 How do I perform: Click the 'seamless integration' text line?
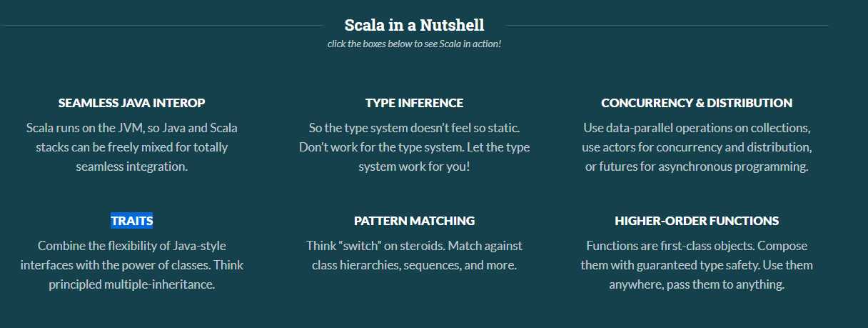point(132,167)
